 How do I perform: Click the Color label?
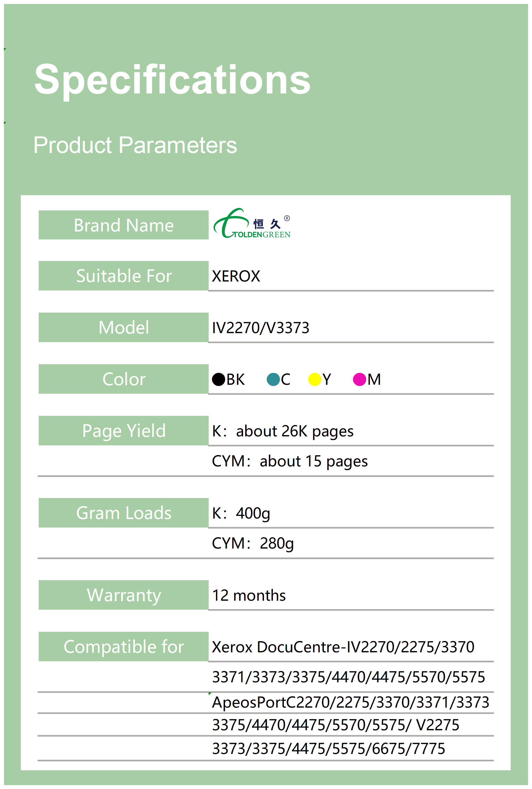tap(123, 379)
